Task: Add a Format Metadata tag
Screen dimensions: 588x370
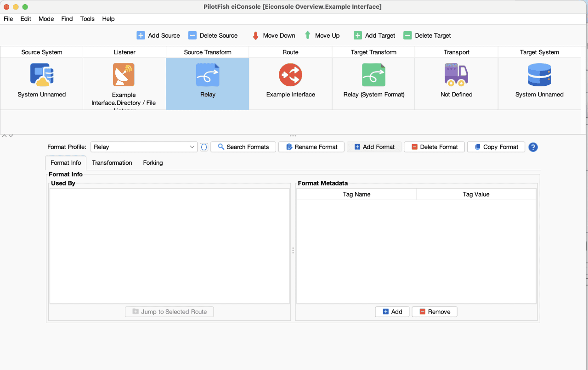Action: (392, 312)
